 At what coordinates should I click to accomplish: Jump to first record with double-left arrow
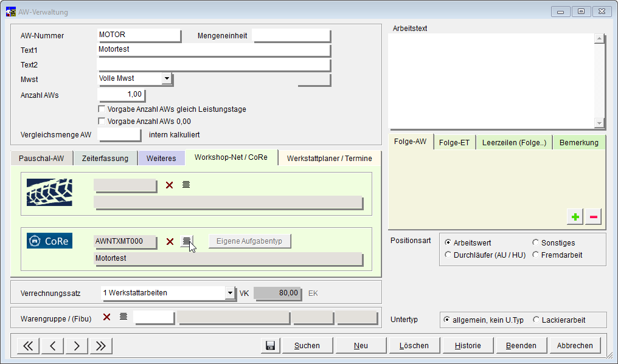(28, 346)
